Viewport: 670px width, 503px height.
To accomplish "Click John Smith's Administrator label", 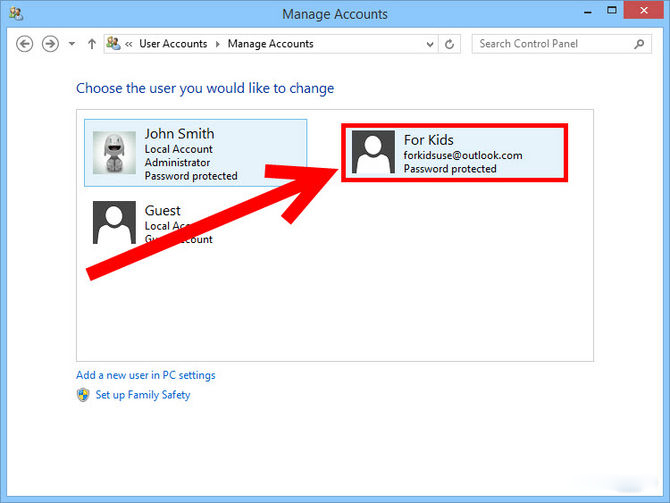I will pyautogui.click(x=177, y=162).
